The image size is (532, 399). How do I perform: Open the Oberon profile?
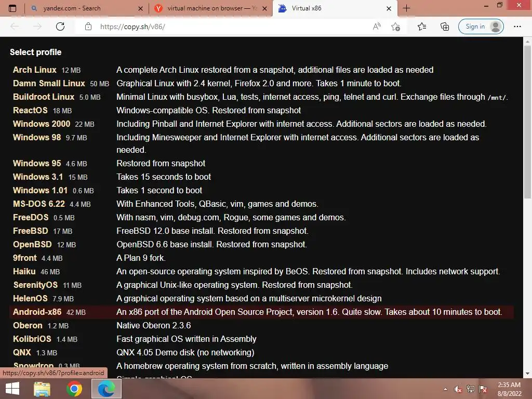click(28, 326)
